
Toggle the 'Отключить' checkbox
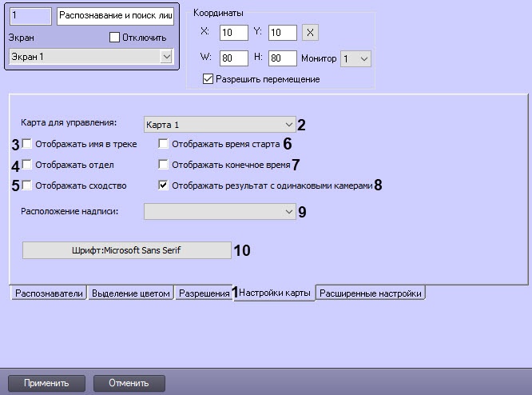113,38
